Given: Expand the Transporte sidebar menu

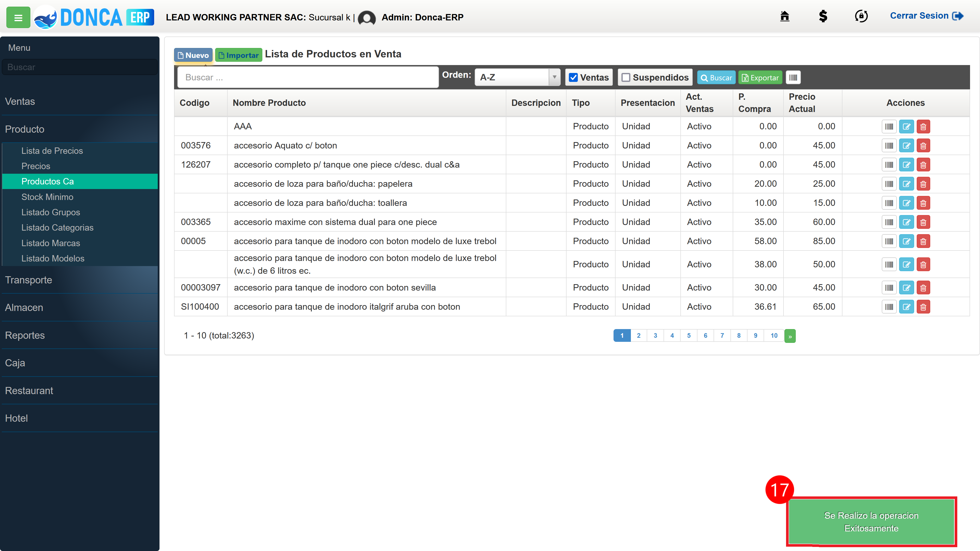Looking at the screenshot, I should (80, 280).
